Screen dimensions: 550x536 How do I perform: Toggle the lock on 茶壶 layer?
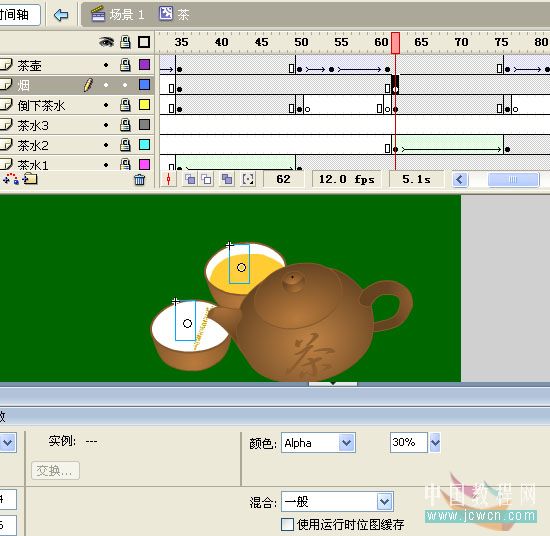[x=125, y=65]
